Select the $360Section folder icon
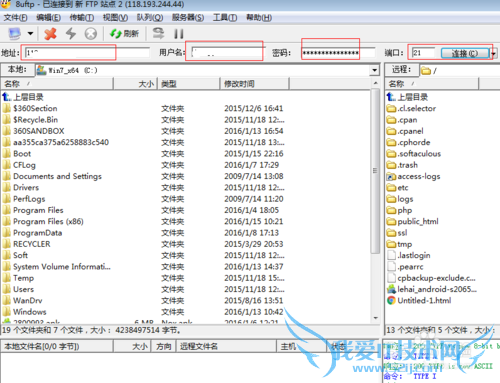Viewport: 500px width, 383px height. (x=7, y=108)
